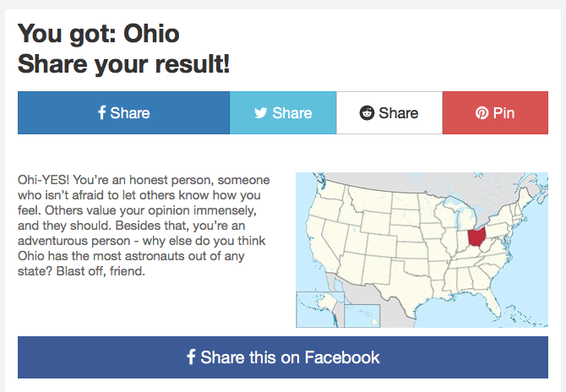Click the Pinterest logo icon

coord(482,113)
